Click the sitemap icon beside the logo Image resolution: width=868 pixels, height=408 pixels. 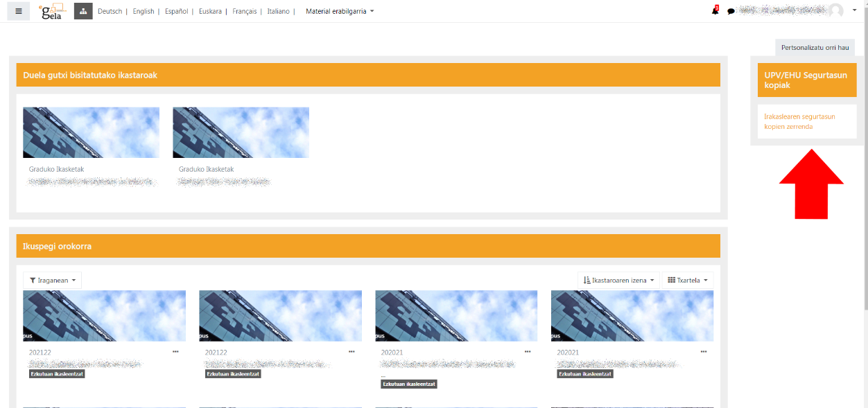click(x=83, y=11)
